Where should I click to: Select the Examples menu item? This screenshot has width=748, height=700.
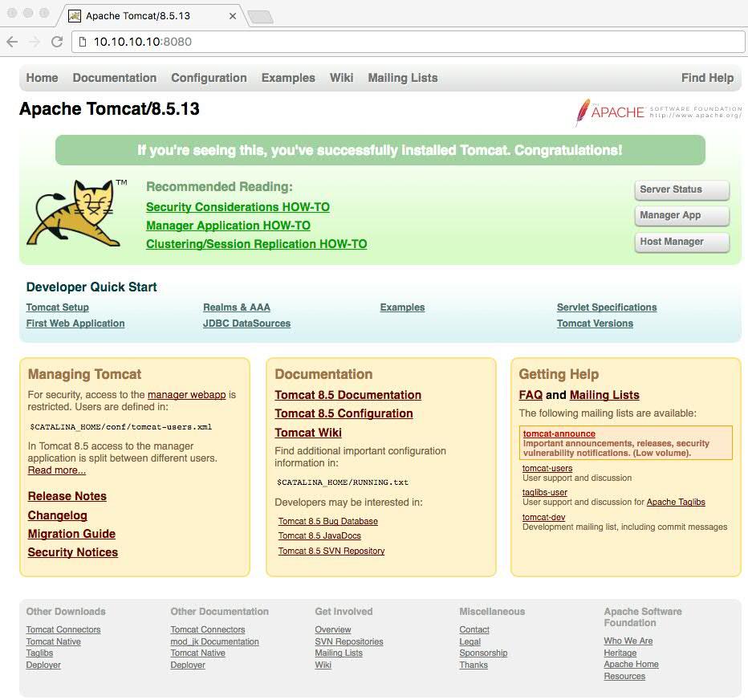click(x=288, y=78)
